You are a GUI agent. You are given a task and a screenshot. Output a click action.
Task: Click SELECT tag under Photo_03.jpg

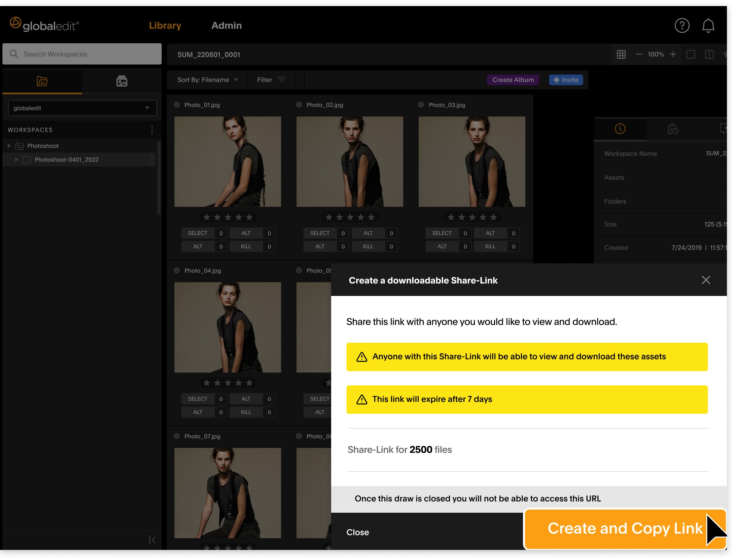coord(442,233)
